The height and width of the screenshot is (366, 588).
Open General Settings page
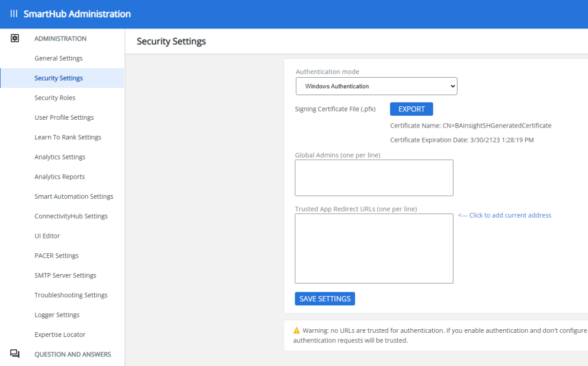click(59, 58)
